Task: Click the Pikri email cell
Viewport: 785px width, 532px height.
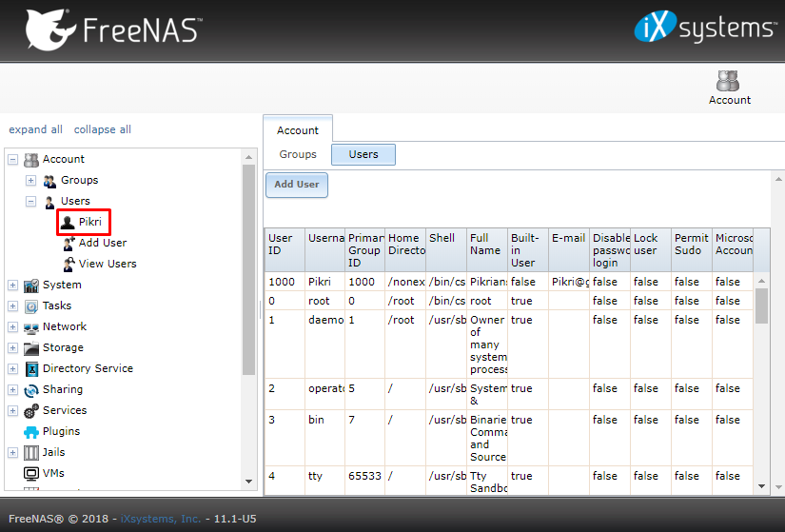Action: pos(569,282)
